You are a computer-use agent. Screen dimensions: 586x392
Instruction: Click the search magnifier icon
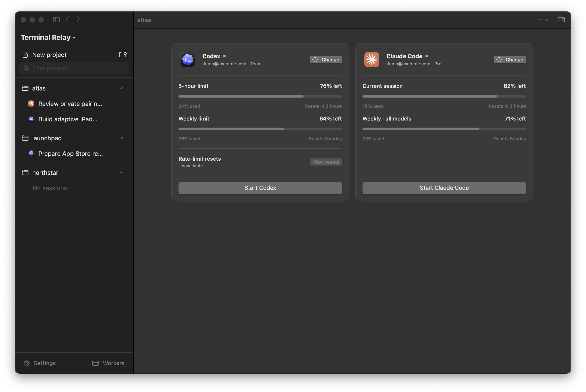tap(26, 68)
